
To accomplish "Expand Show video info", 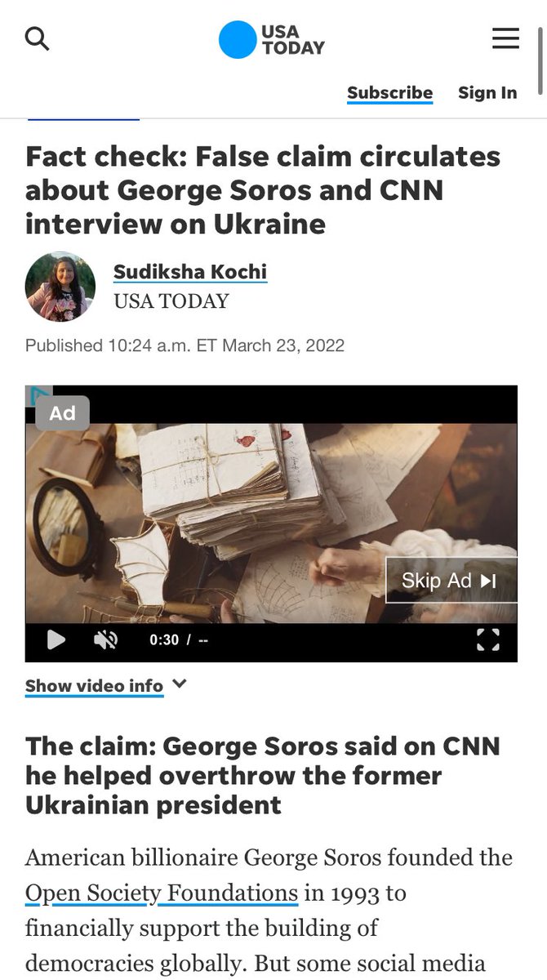I will [x=94, y=686].
